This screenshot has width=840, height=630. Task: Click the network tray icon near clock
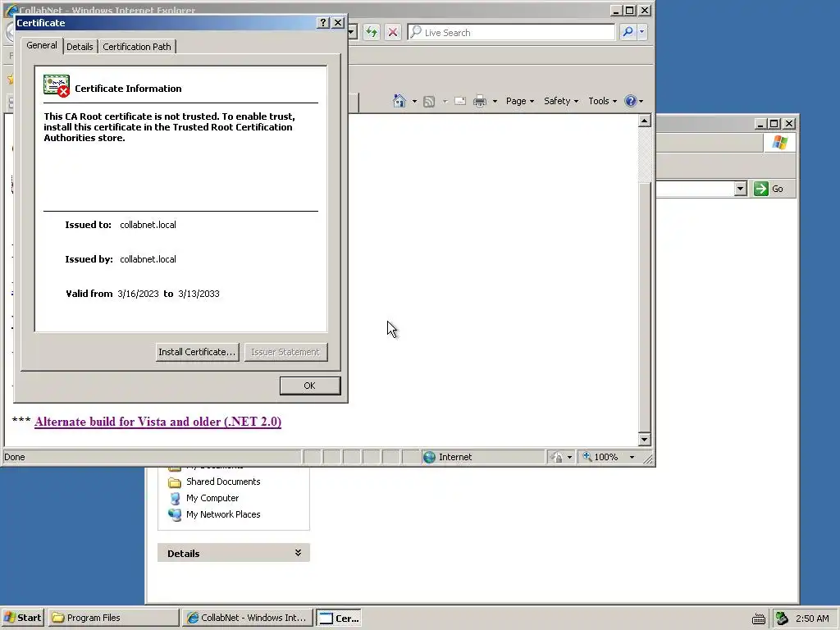click(782, 619)
